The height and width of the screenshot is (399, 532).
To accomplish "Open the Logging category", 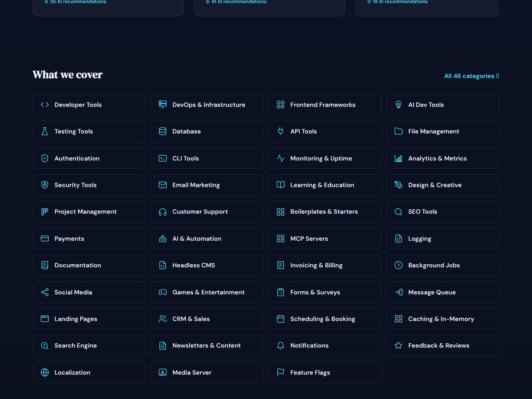I will (x=443, y=239).
